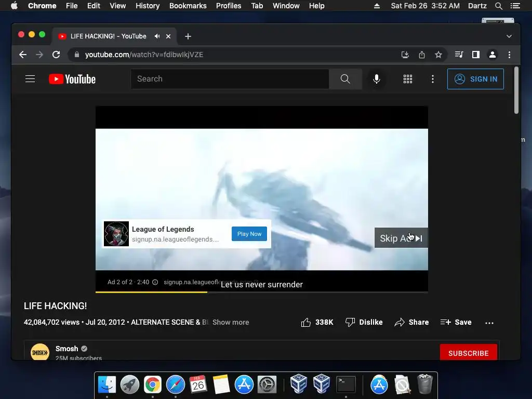
Task: Open the Chrome menu in menu bar
Action: tap(42, 6)
